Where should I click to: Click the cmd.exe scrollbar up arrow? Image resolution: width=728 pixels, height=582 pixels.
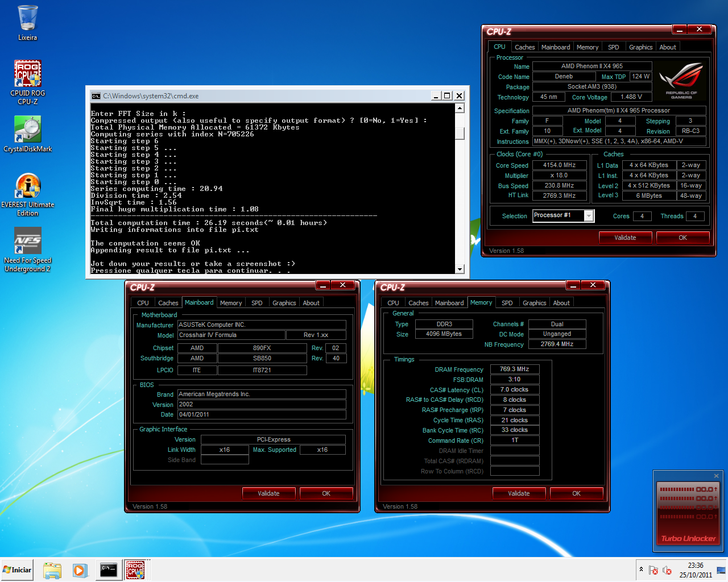460,108
